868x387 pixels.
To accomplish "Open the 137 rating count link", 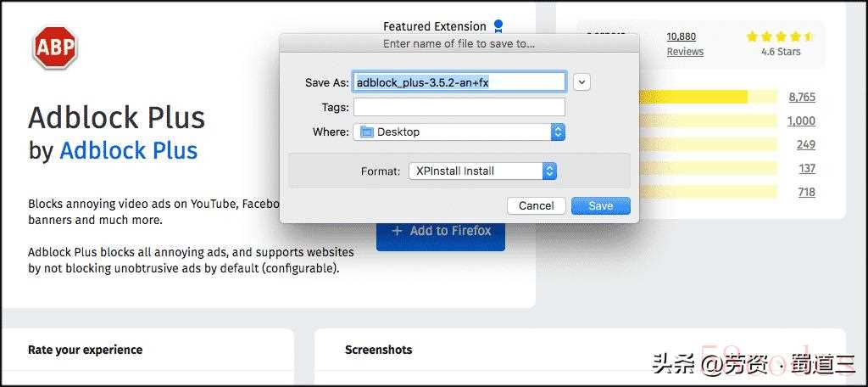I will (806, 168).
